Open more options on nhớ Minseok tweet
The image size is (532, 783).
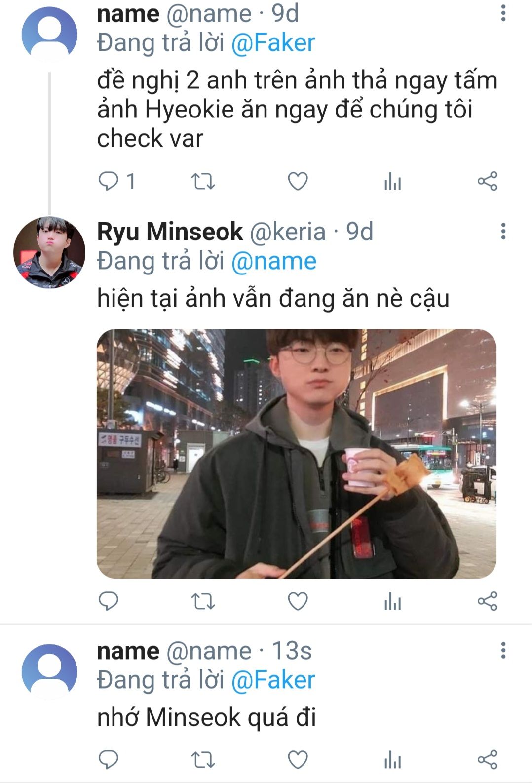tap(503, 650)
